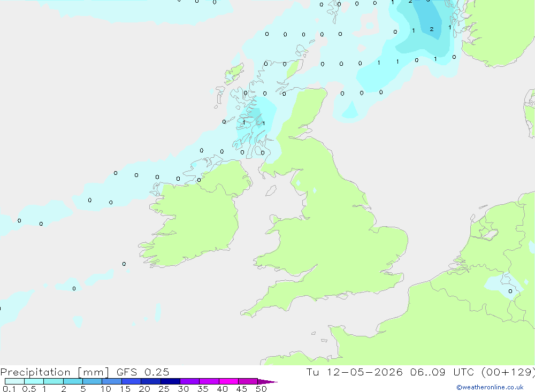Click the 0.5–1 mm legend color swatch
The width and height of the screenshot is (535, 392).
tap(34, 381)
